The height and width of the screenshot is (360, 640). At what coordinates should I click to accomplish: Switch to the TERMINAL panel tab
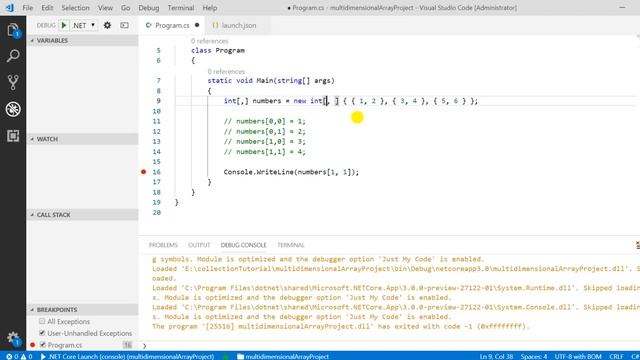coord(291,245)
